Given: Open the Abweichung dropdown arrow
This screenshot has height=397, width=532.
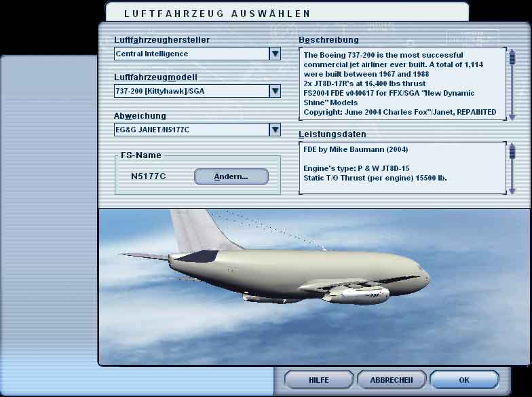Looking at the screenshot, I should click(275, 130).
